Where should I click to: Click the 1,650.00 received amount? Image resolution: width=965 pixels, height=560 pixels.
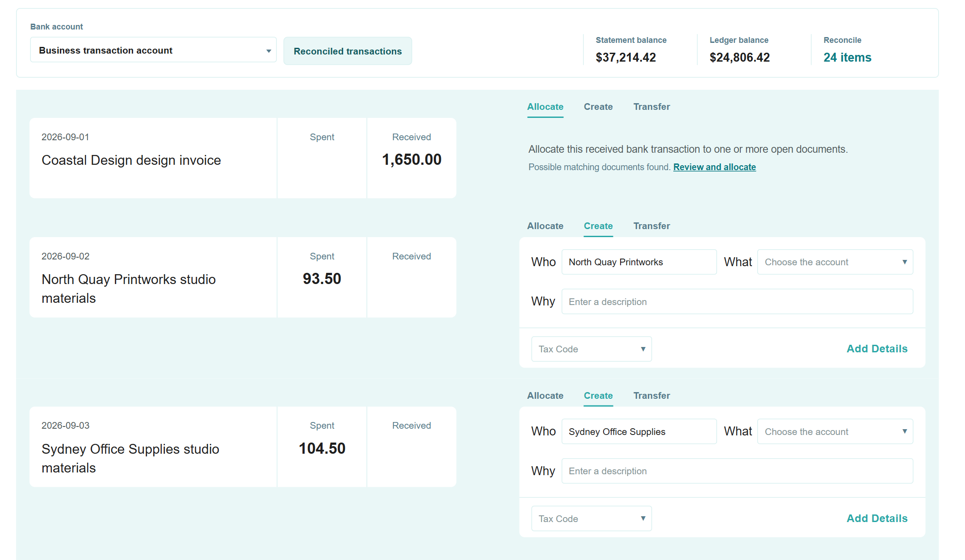(x=411, y=159)
